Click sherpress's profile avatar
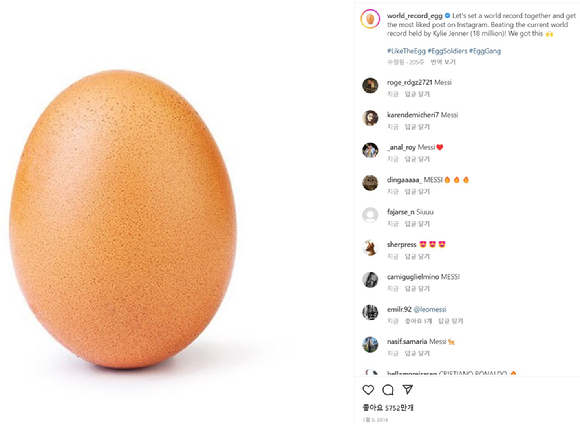The height and width of the screenshot is (424, 580). [370, 248]
